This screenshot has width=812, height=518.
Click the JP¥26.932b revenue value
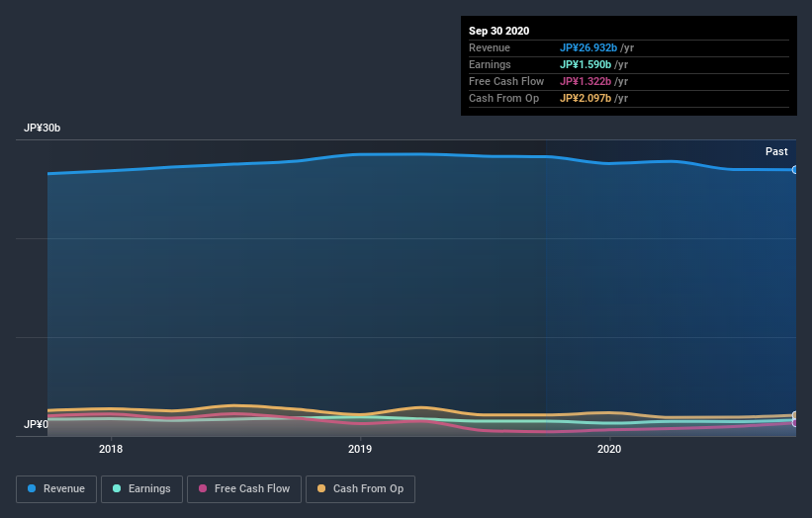pyautogui.click(x=588, y=47)
